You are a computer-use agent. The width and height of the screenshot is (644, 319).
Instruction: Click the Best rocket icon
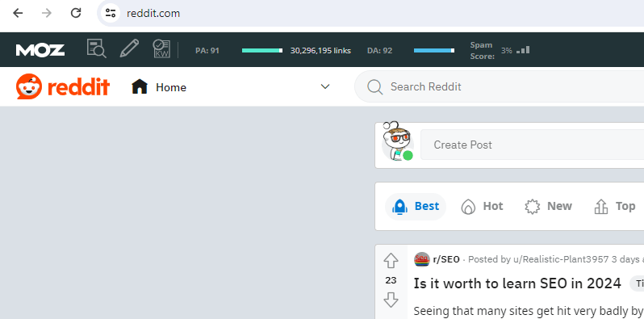click(x=399, y=207)
